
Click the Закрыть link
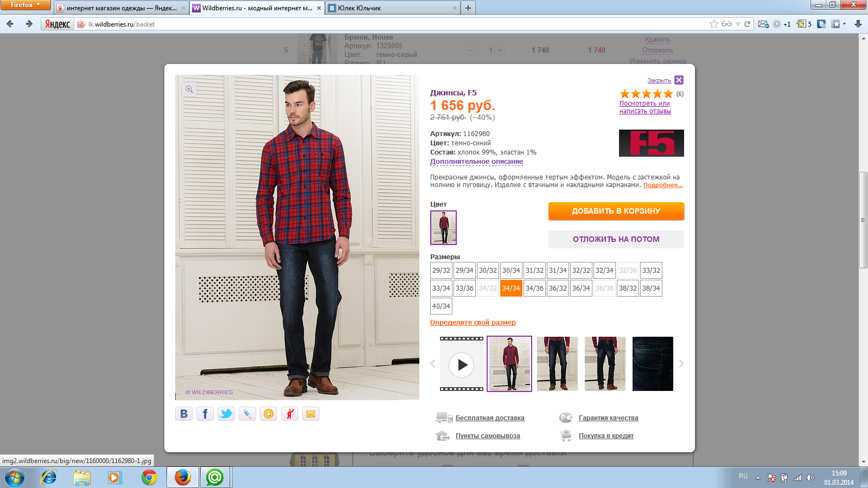point(659,80)
